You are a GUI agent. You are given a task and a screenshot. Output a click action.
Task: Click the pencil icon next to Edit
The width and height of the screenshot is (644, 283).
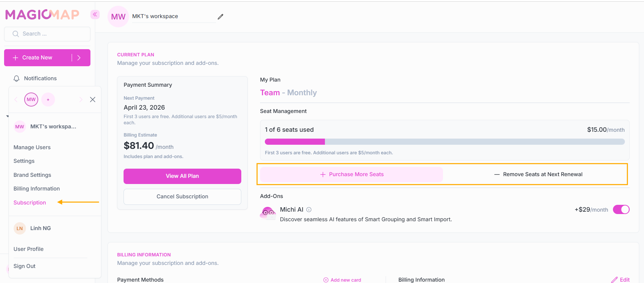(614, 280)
